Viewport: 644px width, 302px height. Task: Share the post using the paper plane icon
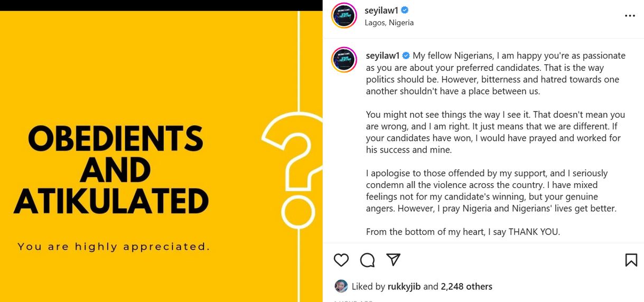pyautogui.click(x=393, y=259)
